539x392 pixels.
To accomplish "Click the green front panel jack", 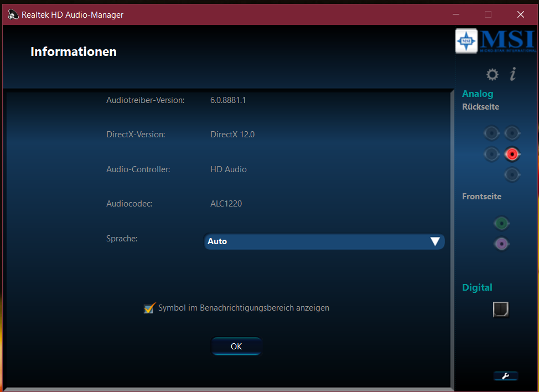I will point(501,224).
